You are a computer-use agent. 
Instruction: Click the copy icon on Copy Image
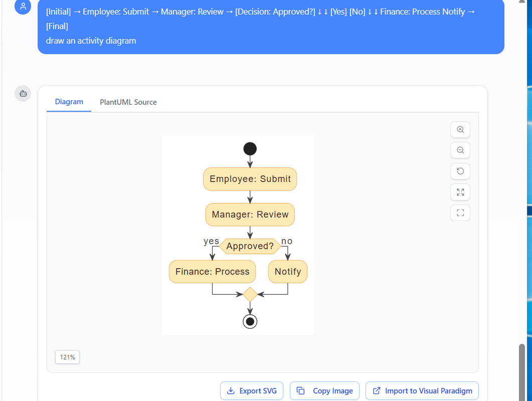pos(300,390)
